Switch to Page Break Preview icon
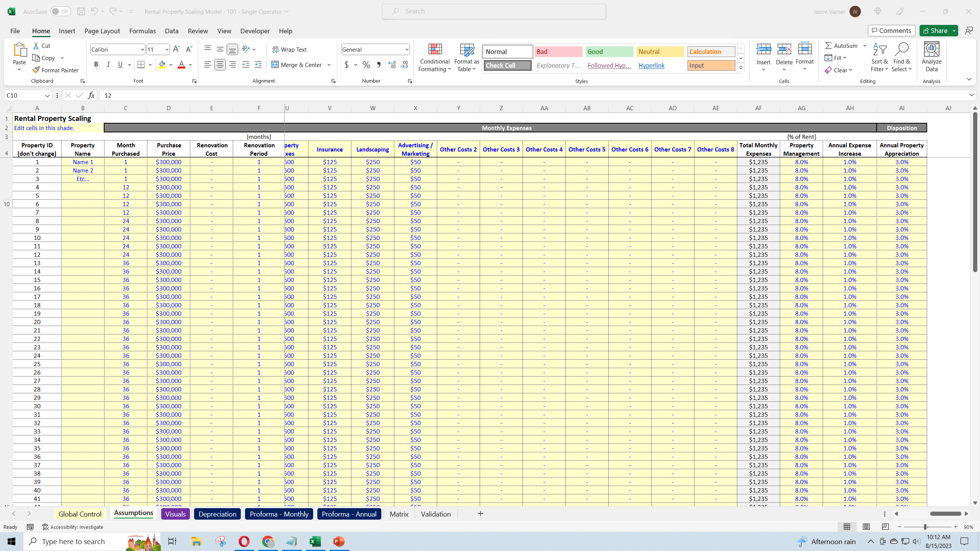This screenshot has height=551, width=980. click(x=885, y=527)
